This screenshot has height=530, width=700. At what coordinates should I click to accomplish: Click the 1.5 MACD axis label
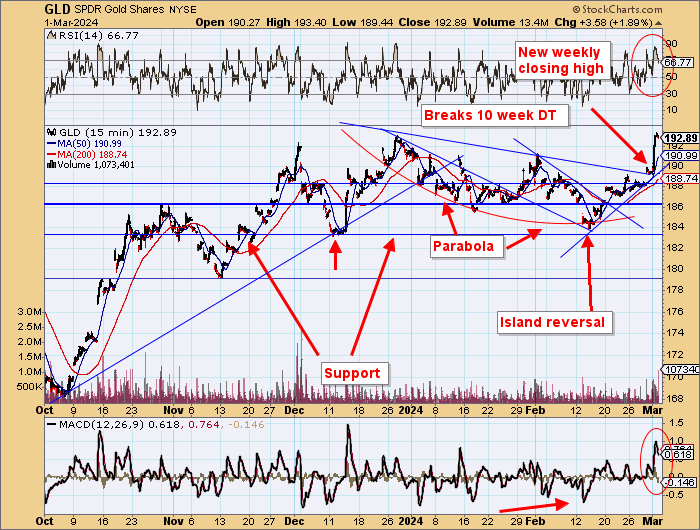click(677, 422)
